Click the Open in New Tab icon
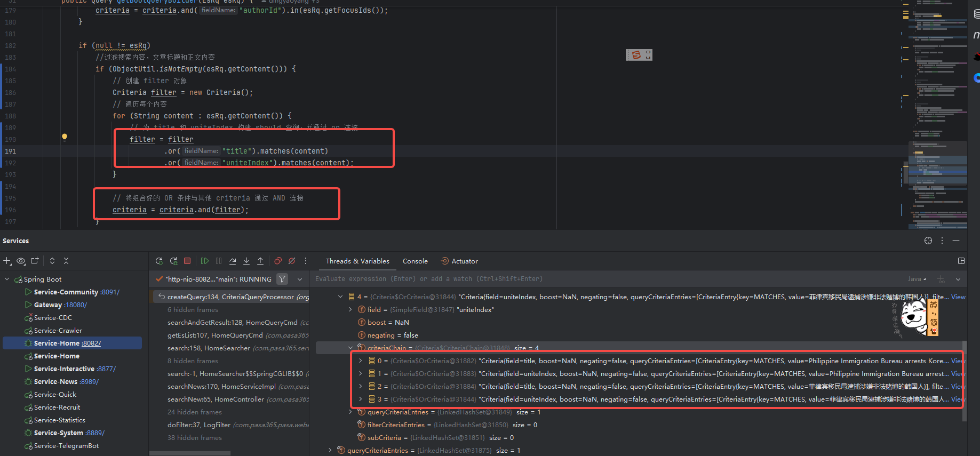Viewport: 980px width, 456px height. pos(35,261)
